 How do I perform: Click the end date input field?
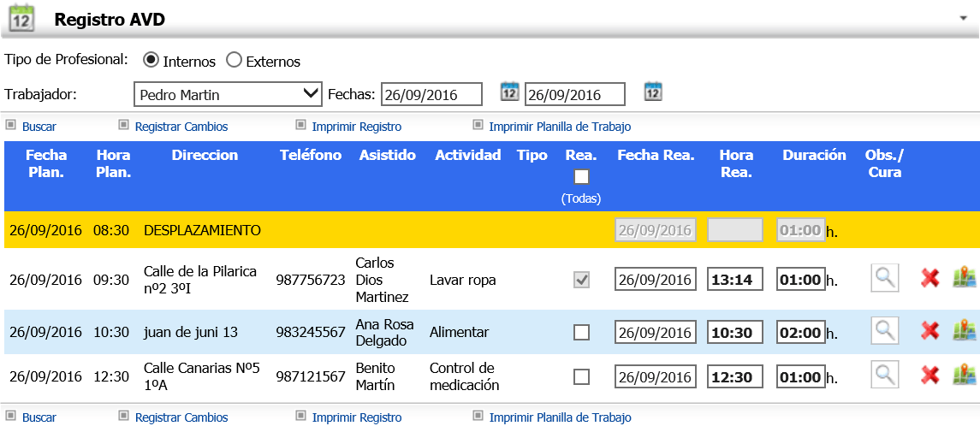coord(575,94)
